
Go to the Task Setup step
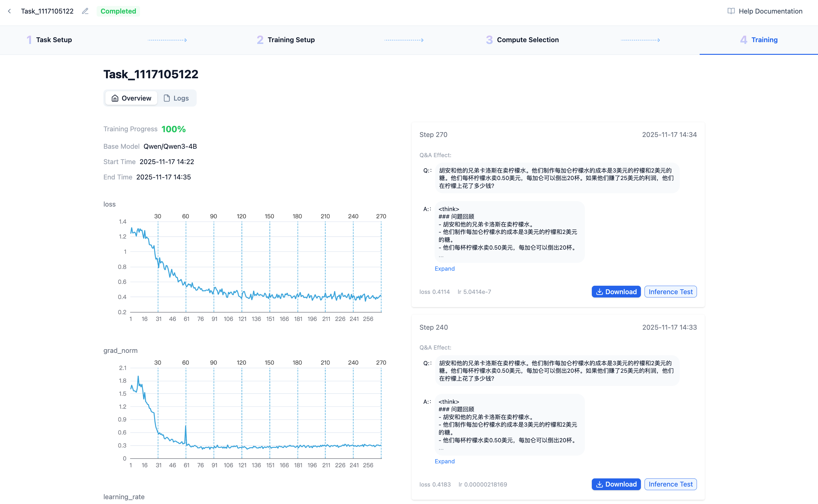(54, 40)
